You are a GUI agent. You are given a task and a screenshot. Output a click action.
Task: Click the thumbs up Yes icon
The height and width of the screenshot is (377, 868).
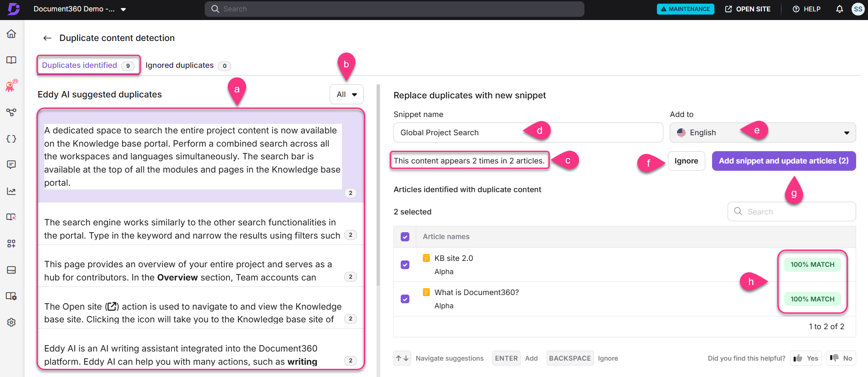[798, 358]
